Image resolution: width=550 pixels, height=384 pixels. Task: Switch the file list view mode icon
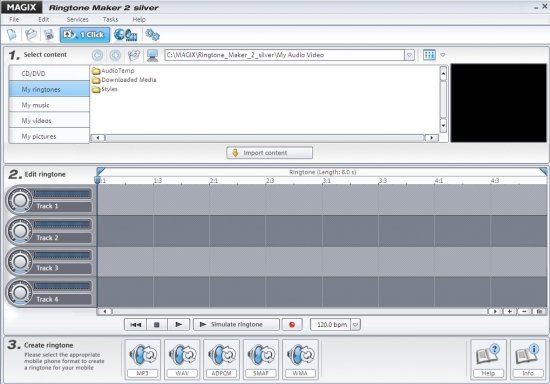(429, 55)
